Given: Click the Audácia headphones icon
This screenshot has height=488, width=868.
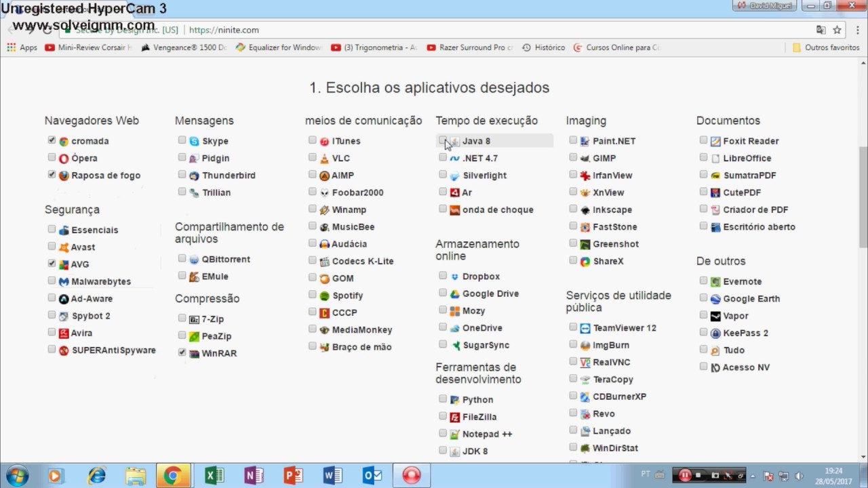Looking at the screenshot, I should click(325, 244).
